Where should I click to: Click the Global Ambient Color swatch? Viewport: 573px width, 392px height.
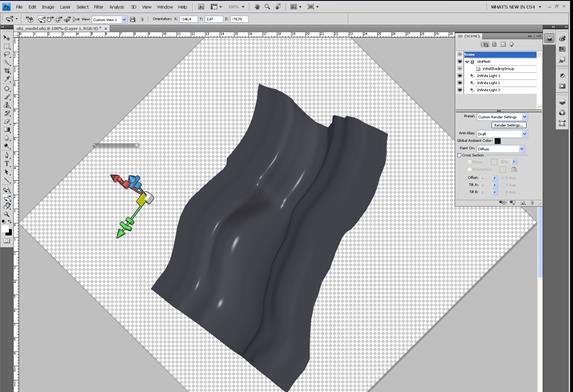(x=497, y=141)
